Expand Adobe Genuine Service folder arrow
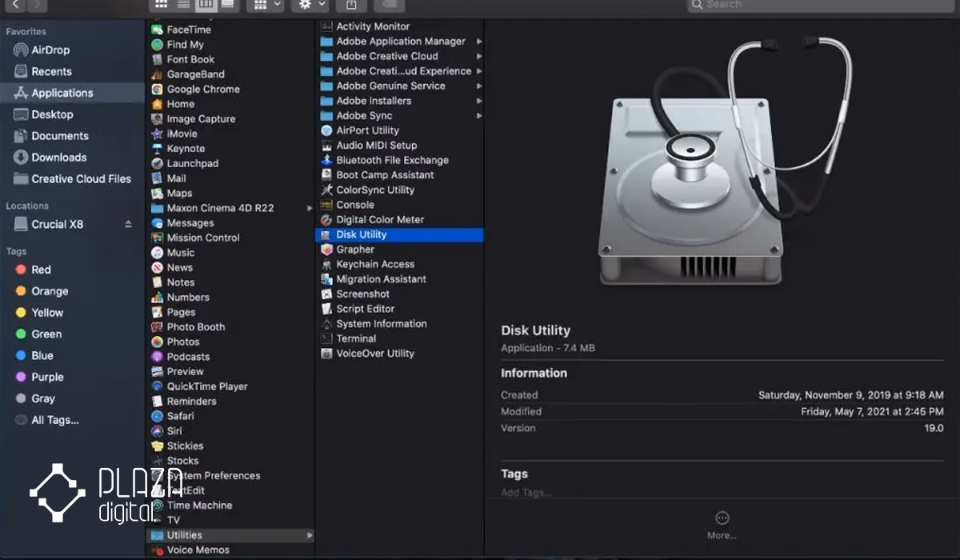 tap(479, 86)
